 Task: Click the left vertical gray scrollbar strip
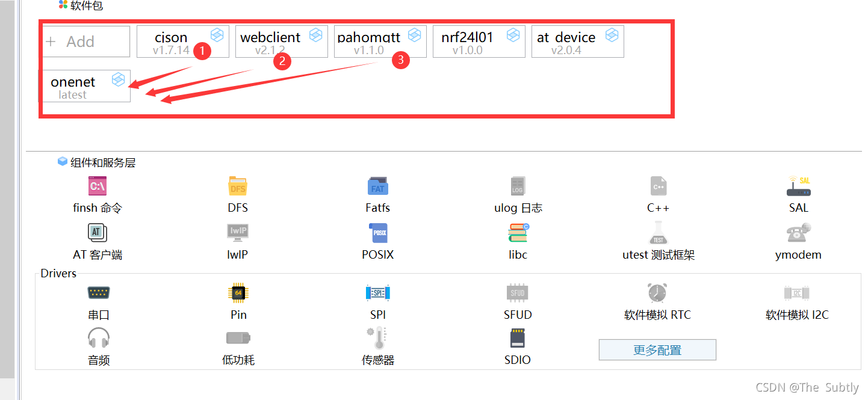click(7, 189)
